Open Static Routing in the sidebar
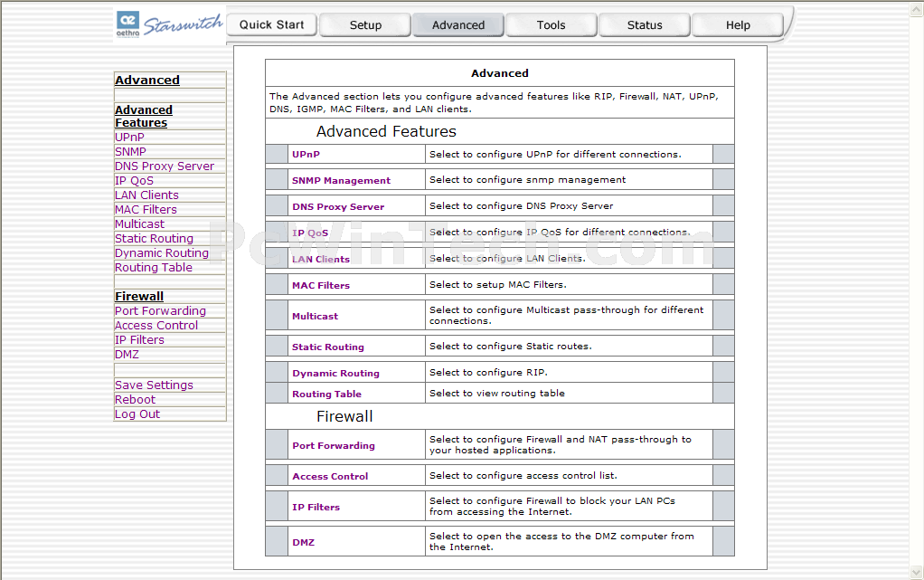Image resolution: width=924 pixels, height=580 pixels. pyautogui.click(x=154, y=238)
